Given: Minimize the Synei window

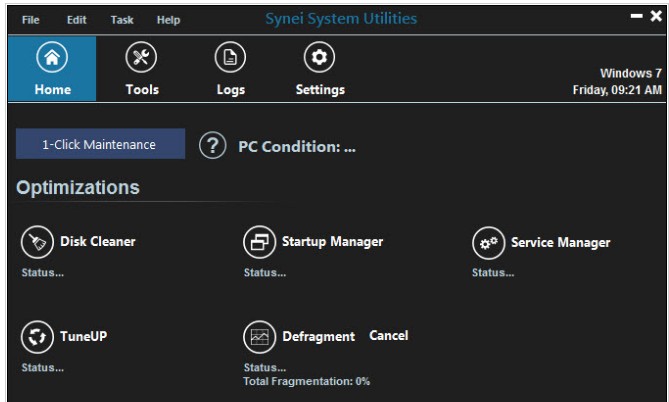Looking at the screenshot, I should 637,16.
